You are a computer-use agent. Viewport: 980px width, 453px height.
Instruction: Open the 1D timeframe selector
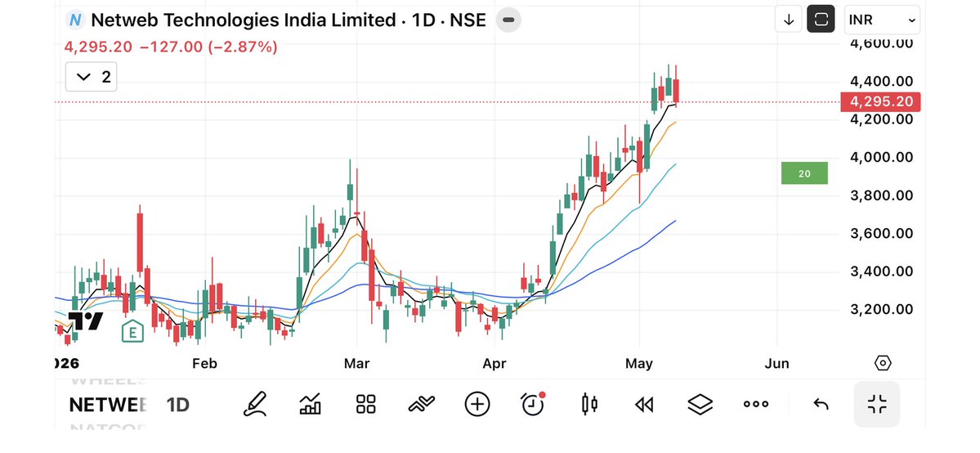[x=177, y=405]
